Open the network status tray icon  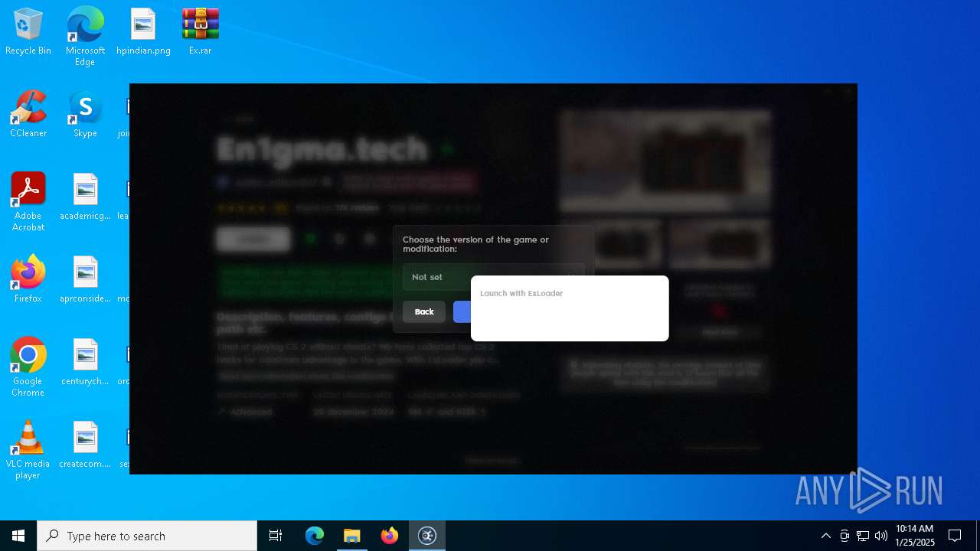pos(863,536)
